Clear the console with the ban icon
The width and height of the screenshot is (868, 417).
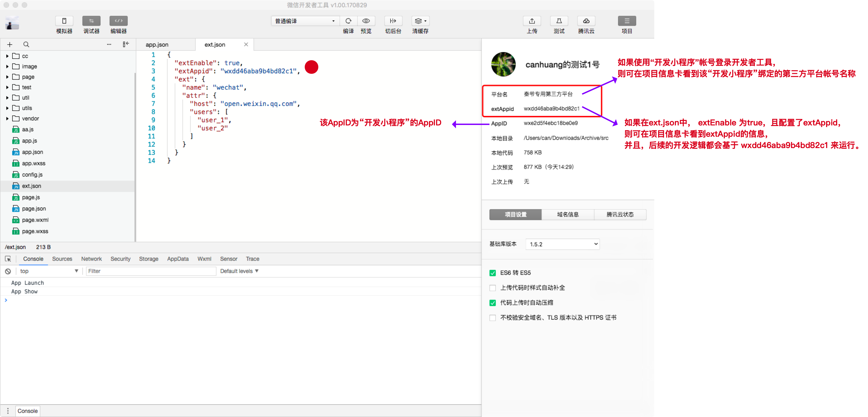coord(8,271)
